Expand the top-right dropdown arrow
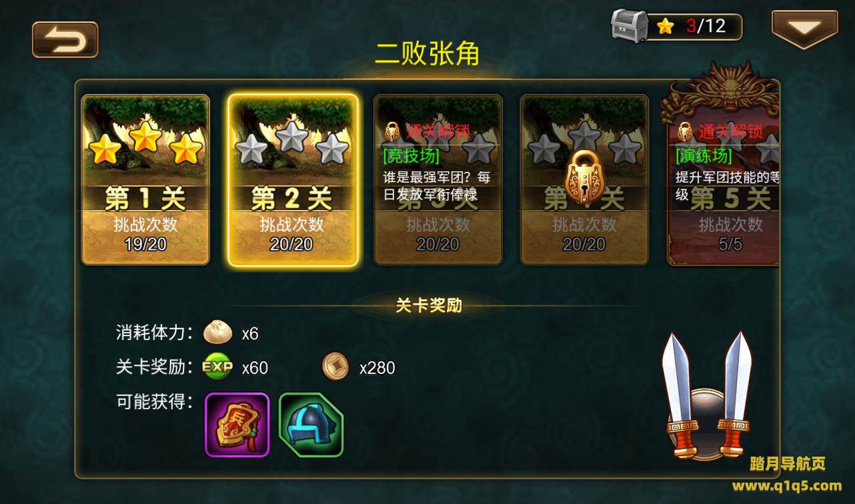The image size is (855, 504). click(805, 29)
